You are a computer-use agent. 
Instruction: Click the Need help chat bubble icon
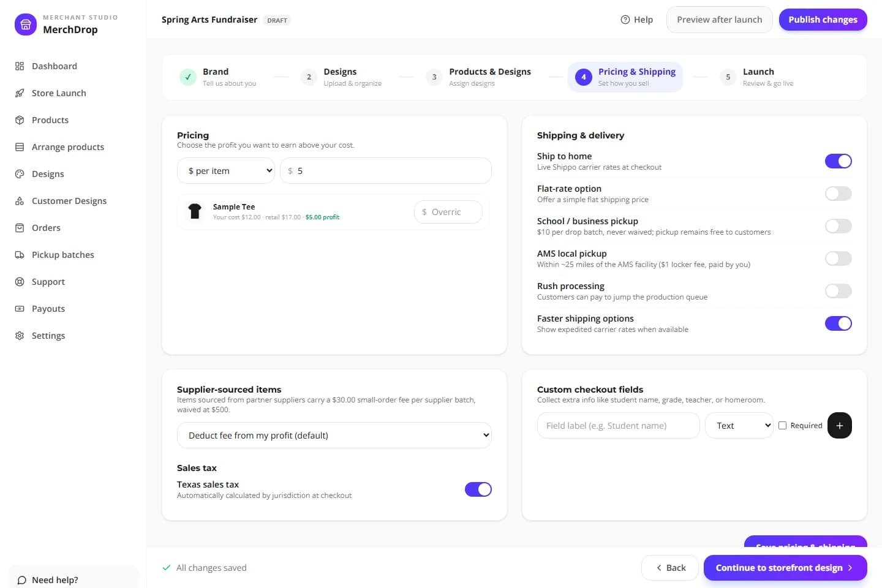point(22,580)
